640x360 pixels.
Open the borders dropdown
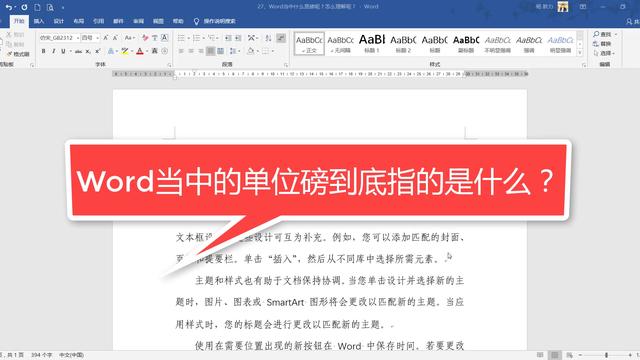click(272, 51)
